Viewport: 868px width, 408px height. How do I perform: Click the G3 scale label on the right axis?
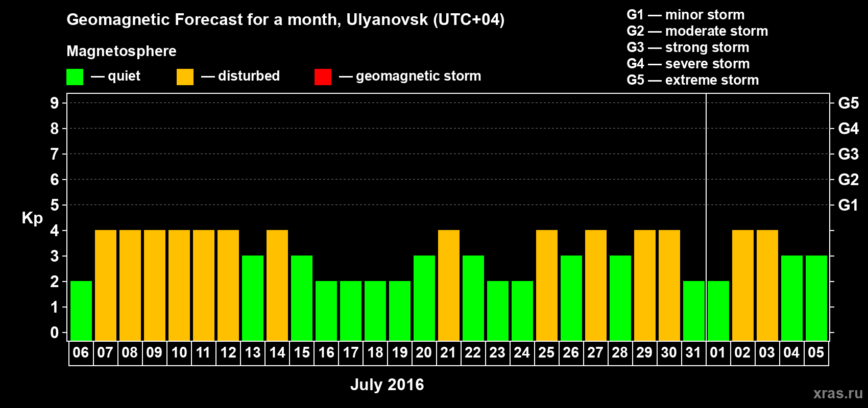click(x=848, y=154)
